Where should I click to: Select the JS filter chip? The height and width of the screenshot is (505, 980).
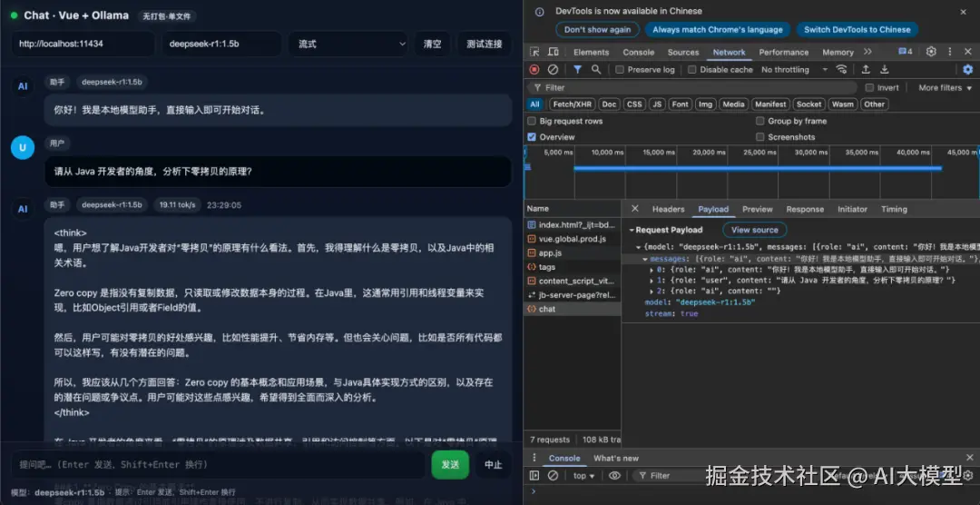pyautogui.click(x=657, y=104)
